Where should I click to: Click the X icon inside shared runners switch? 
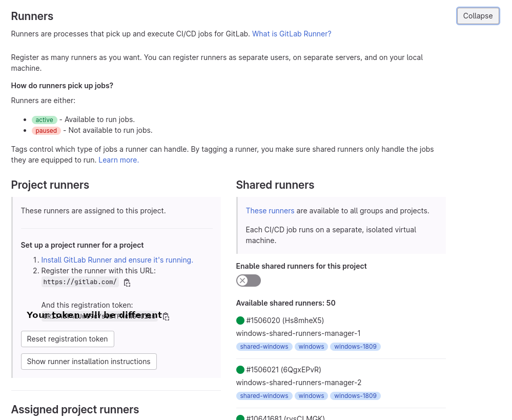[242, 281]
